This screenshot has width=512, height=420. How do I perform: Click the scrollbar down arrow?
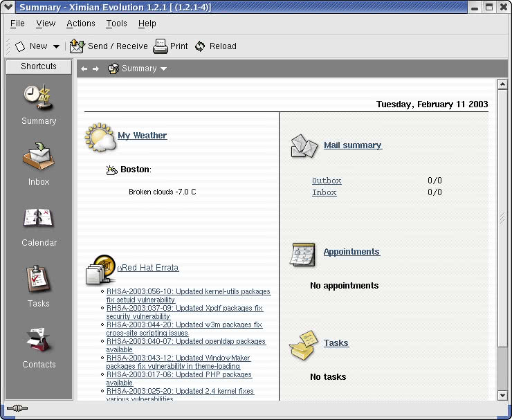click(502, 395)
